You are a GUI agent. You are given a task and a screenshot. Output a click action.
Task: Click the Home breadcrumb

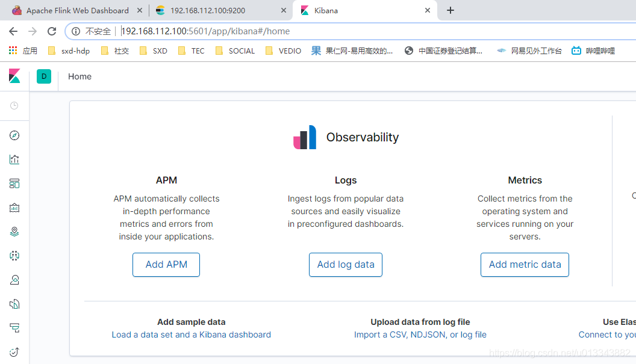[79, 76]
